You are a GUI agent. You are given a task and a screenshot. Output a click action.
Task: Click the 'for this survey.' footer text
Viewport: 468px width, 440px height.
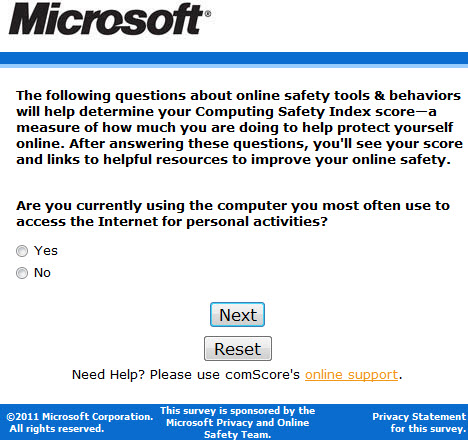coord(428,429)
